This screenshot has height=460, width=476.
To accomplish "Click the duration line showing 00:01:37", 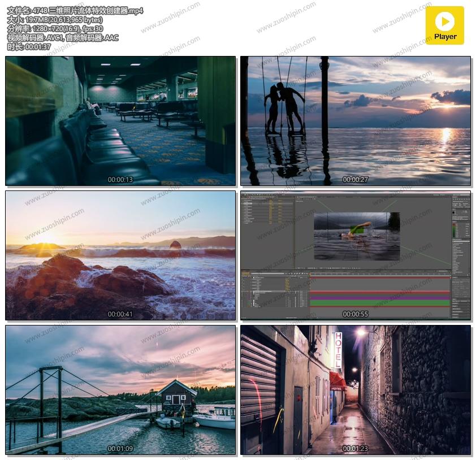I will (x=29, y=47).
